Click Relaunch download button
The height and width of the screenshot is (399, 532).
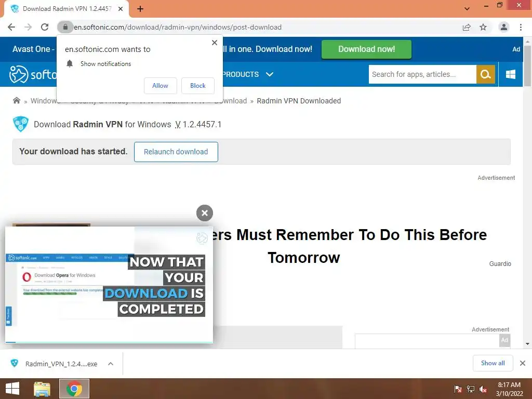[x=176, y=152]
